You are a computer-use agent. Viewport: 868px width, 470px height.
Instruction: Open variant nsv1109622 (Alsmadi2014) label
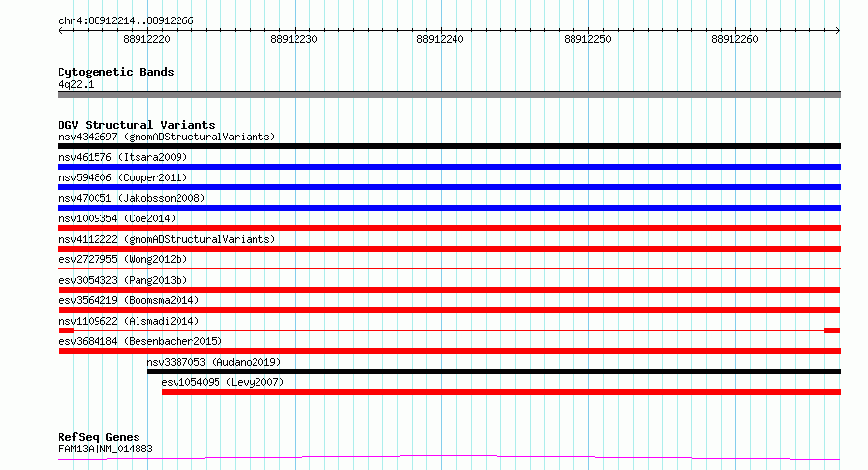pyautogui.click(x=129, y=321)
